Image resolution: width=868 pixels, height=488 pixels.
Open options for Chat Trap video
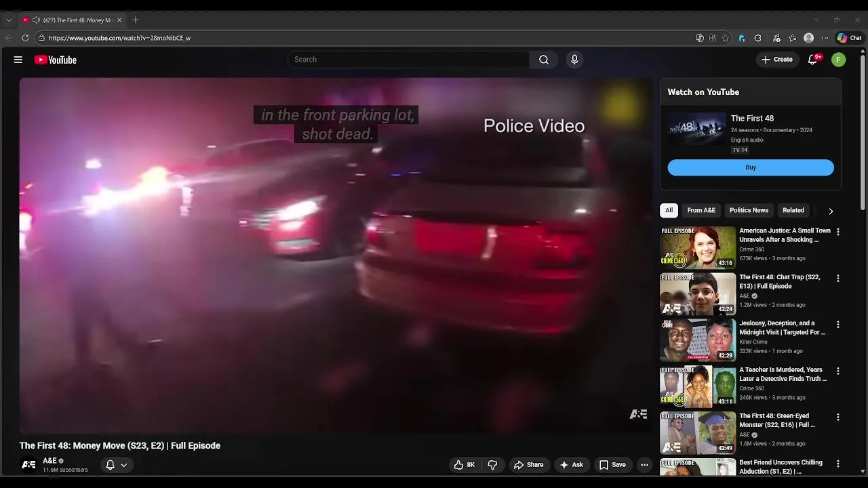(x=838, y=279)
